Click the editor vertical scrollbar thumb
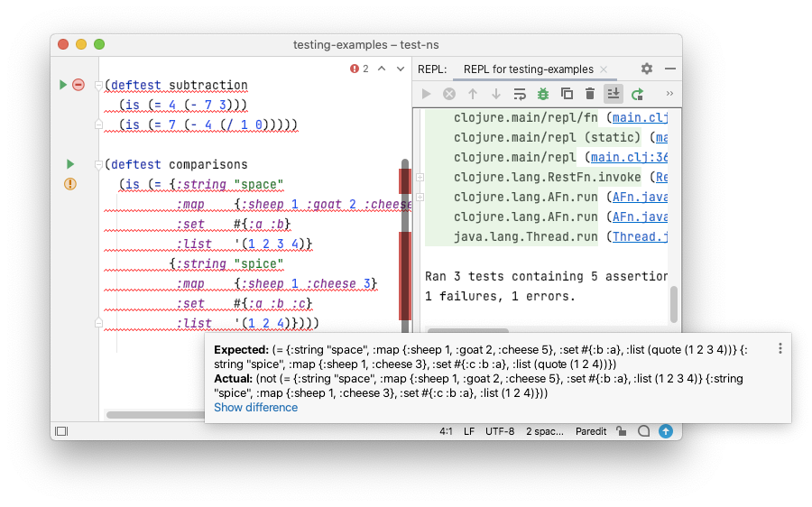Screen dimensions: 812x507 405,246
